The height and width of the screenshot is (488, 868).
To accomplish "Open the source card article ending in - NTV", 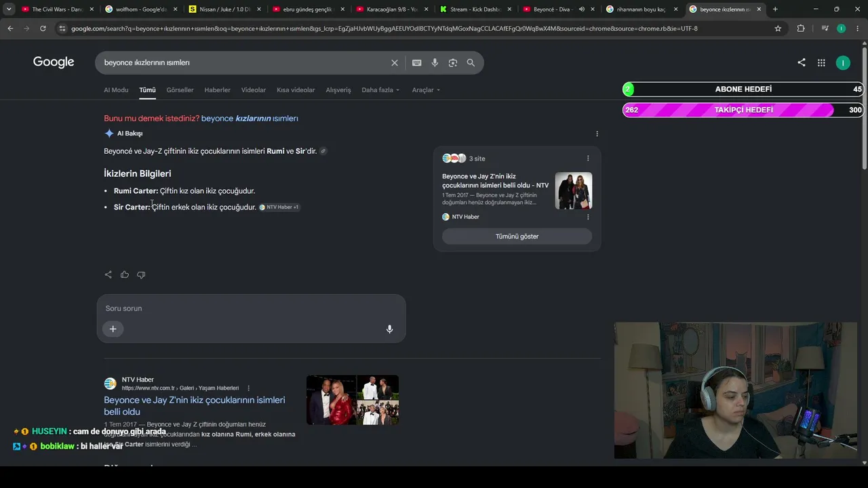I will coord(496,181).
